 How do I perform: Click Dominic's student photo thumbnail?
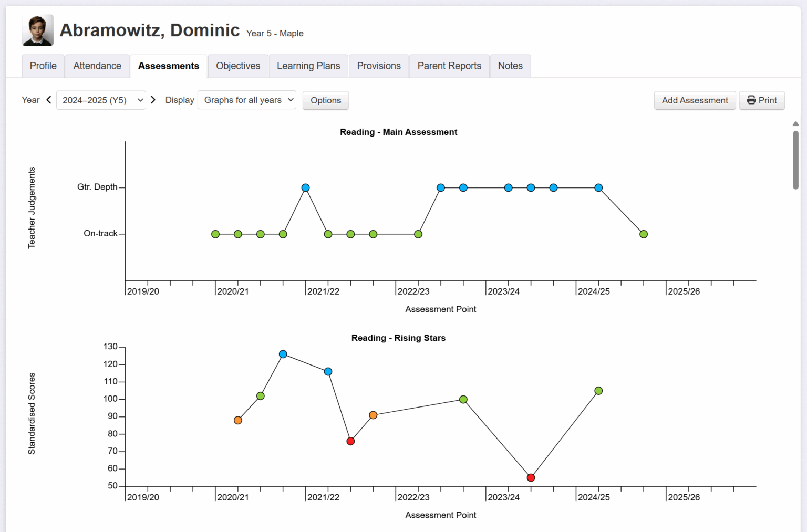tap(37, 30)
